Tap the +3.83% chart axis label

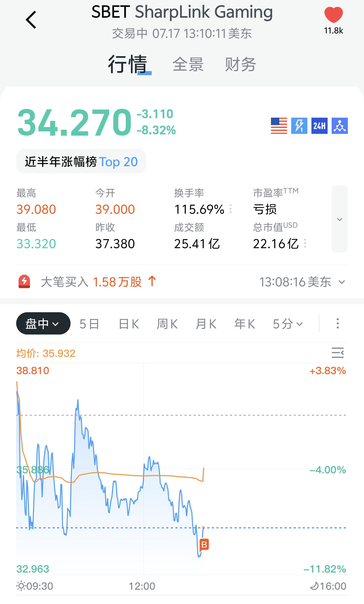click(328, 370)
